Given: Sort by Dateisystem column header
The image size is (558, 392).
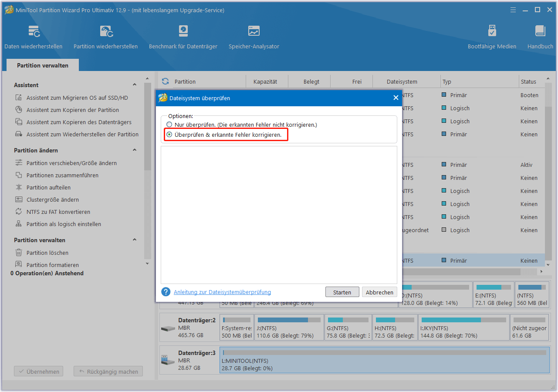Looking at the screenshot, I should 406,81.
